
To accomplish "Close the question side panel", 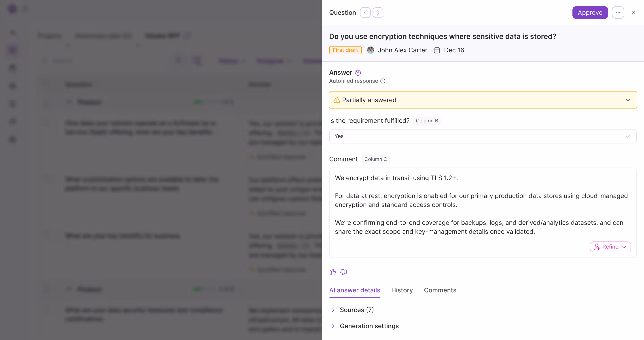I will coord(633,13).
